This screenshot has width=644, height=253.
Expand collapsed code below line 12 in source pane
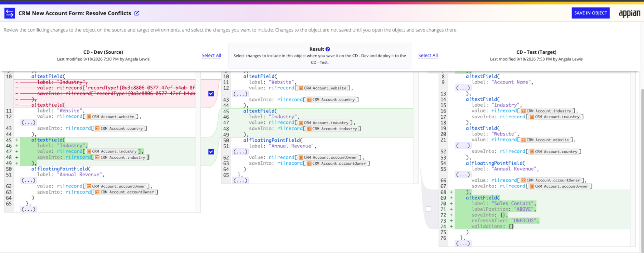(x=28, y=122)
